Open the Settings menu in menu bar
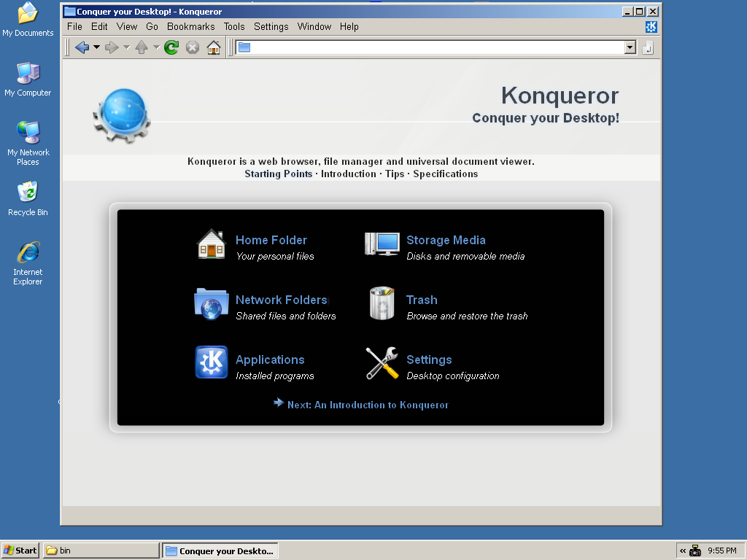 pos(271,27)
